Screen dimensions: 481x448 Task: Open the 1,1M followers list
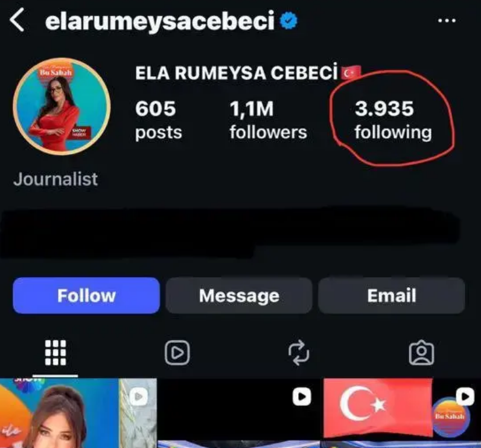[269, 120]
